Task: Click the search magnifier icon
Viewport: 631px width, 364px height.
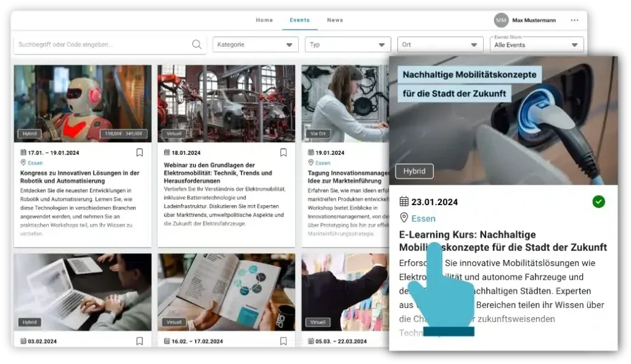Action: [x=197, y=44]
